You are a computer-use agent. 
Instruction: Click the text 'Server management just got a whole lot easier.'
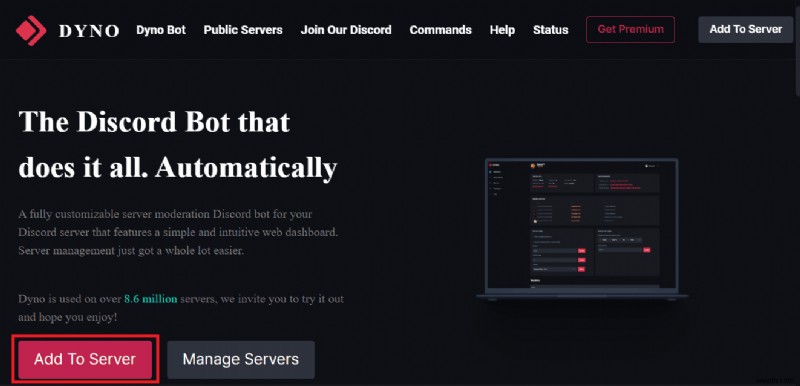[132, 251]
